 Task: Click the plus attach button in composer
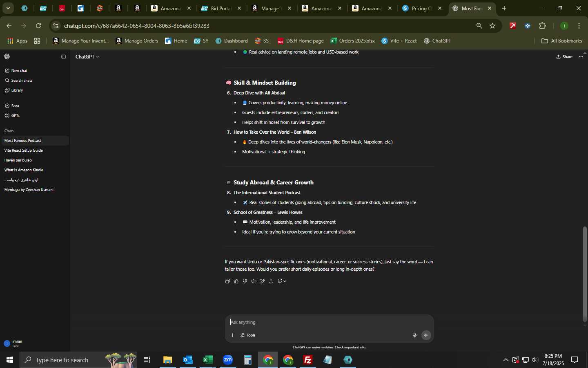coord(232,335)
